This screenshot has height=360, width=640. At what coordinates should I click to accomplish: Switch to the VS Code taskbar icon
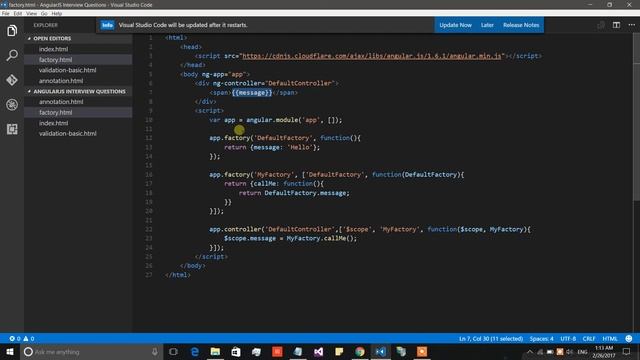click(380, 351)
